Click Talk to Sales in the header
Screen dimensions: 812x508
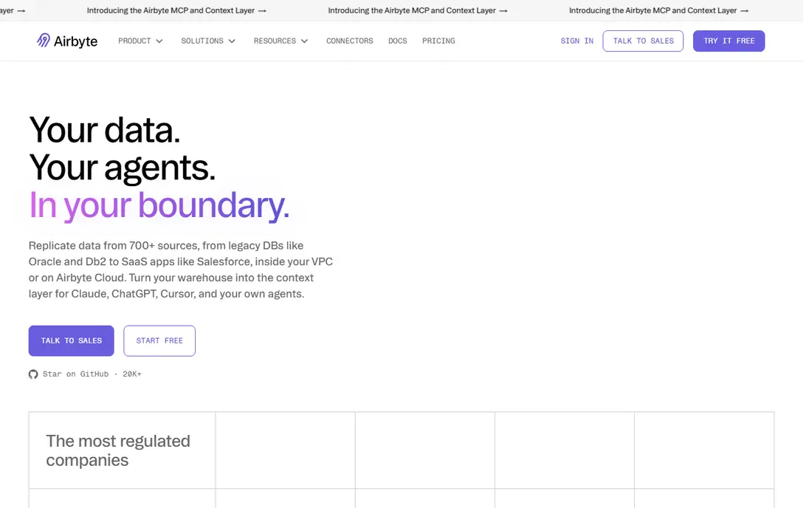(x=643, y=41)
